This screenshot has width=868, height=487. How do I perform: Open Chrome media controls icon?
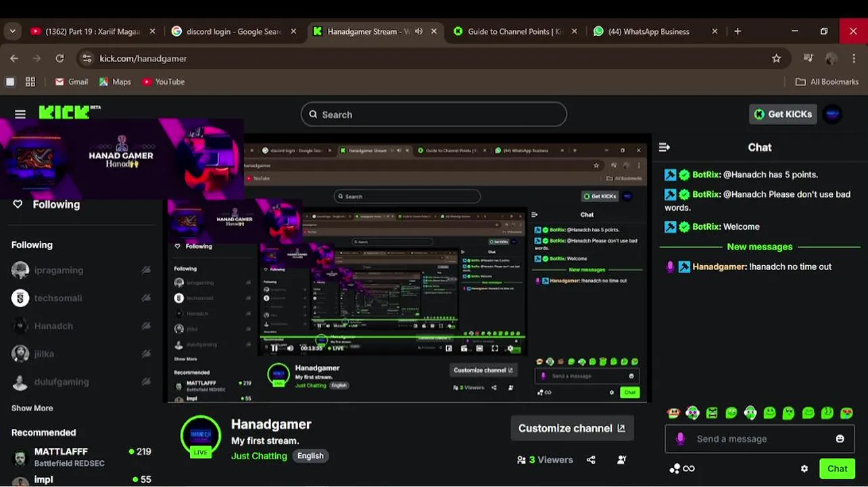809,58
